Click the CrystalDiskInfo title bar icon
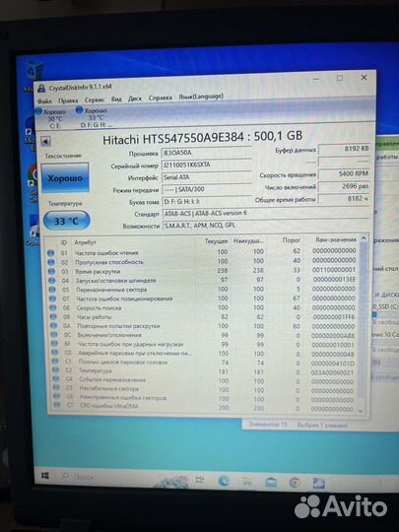This screenshot has width=399, height=532. click(41, 89)
